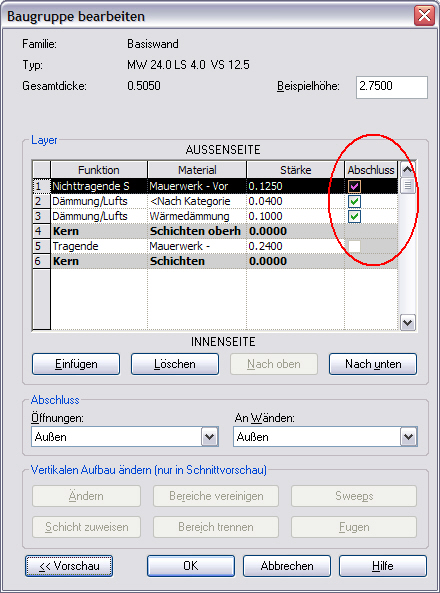Toggle Abschluss checkbox for Wärmedämmung layer

[x=354, y=216]
